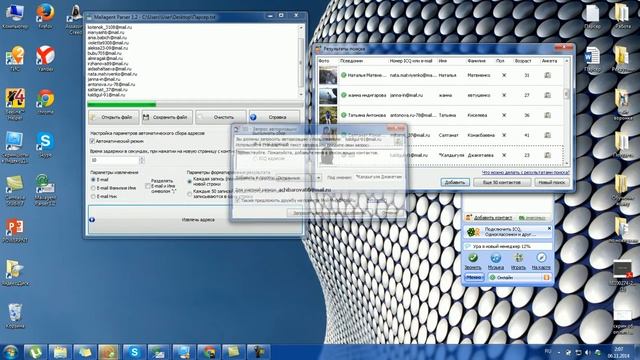
Task: Open the Анкета profile icon for Салтанат row
Action: pyautogui.click(x=547, y=135)
